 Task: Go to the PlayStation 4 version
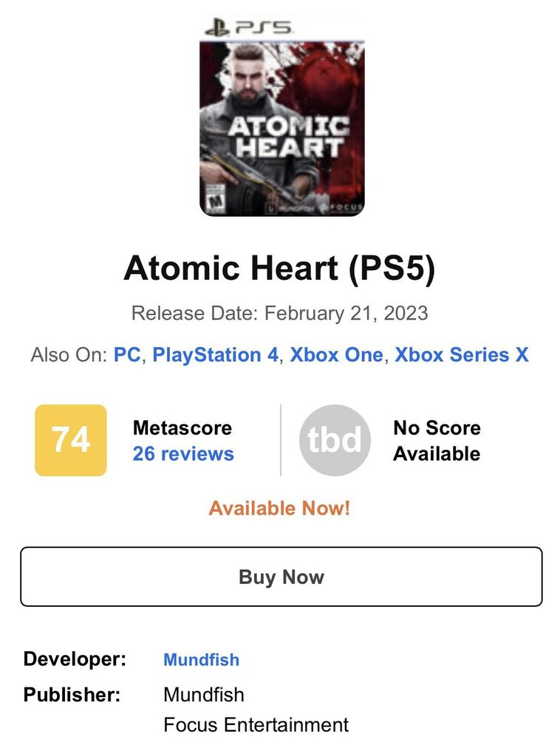click(216, 354)
